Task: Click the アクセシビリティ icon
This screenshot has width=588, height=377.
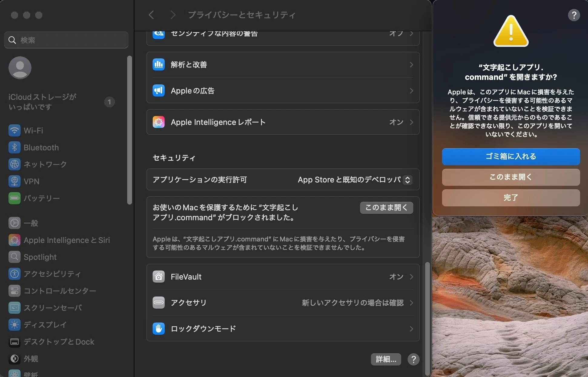Action: (x=14, y=274)
